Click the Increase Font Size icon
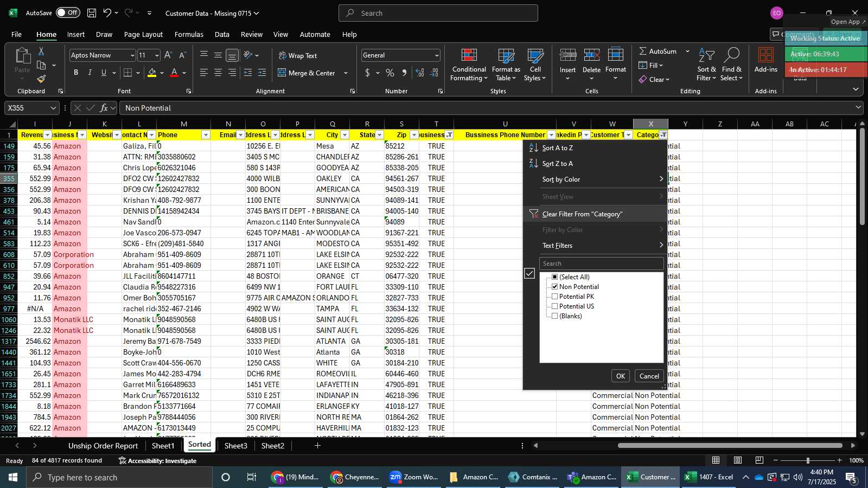Viewport: 868px width, 488px height. pyautogui.click(x=168, y=55)
